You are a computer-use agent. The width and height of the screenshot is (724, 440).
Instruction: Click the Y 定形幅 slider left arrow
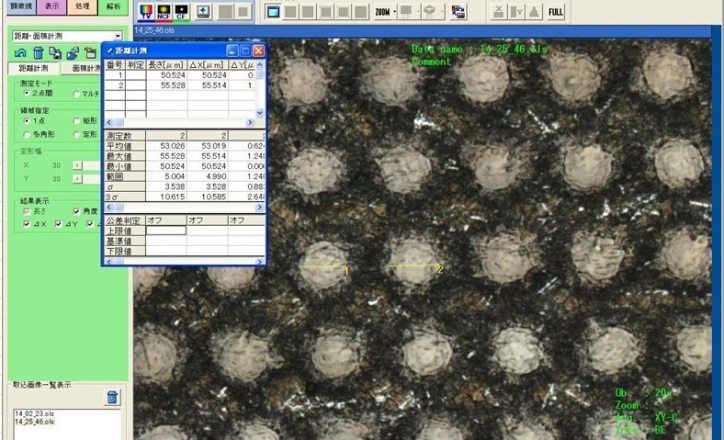coord(78,179)
